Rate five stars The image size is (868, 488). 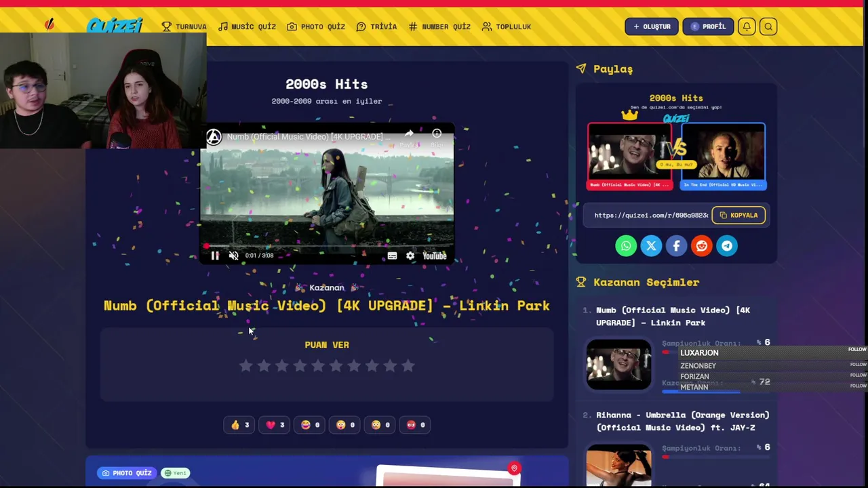[318, 366]
